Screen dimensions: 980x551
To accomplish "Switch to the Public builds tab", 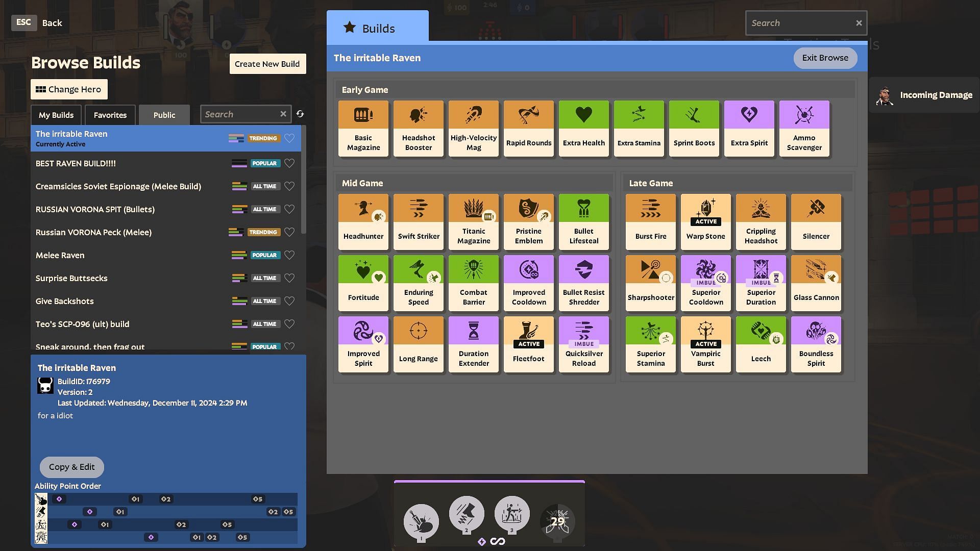I will tap(163, 114).
